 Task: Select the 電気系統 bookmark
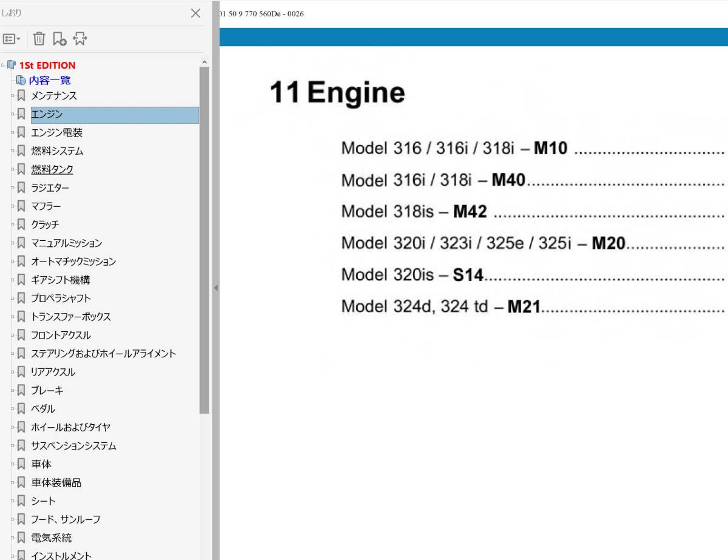point(52,538)
